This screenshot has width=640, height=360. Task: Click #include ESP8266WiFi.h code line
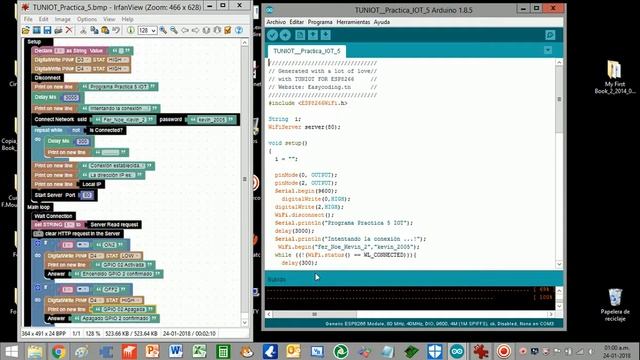[308, 103]
